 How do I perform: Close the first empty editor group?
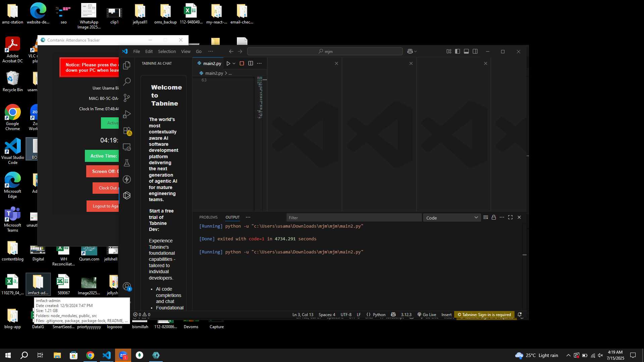[336, 63]
